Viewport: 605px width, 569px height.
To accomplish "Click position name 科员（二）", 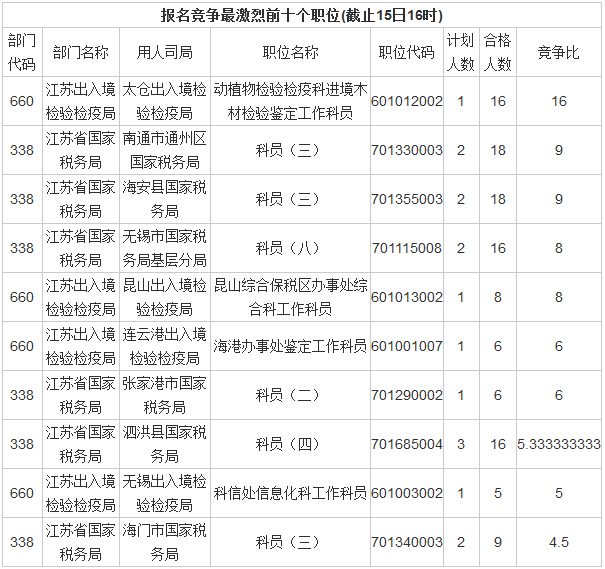I will [x=287, y=395].
